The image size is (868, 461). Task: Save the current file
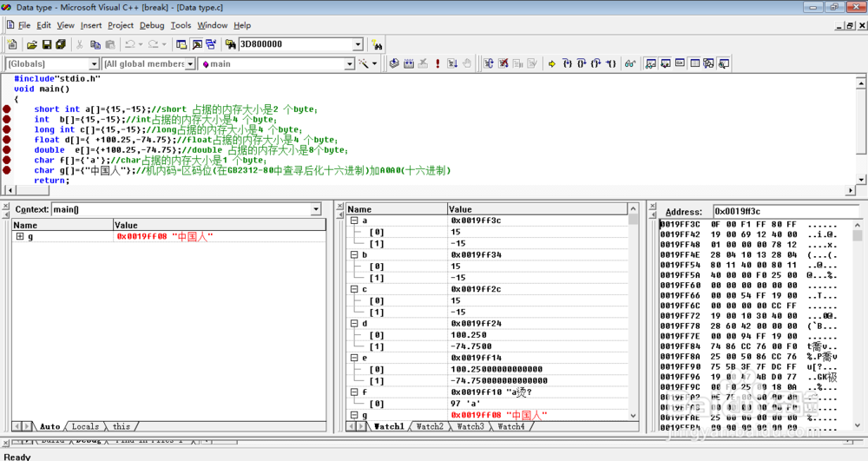point(47,44)
